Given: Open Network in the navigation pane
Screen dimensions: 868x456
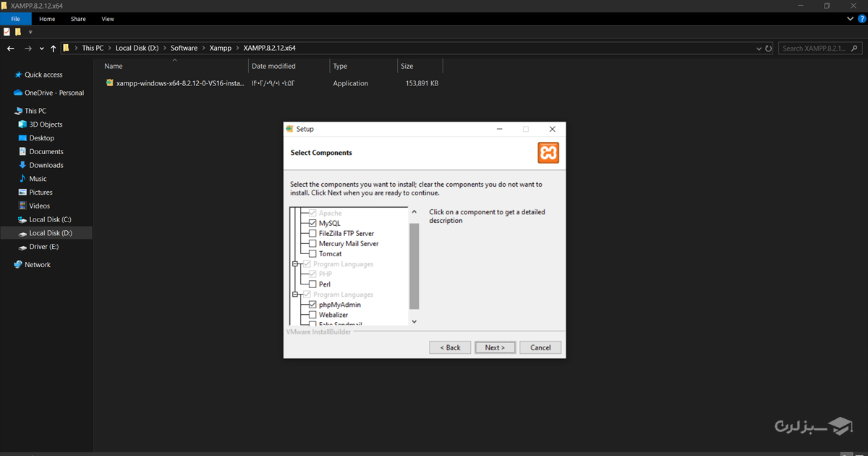Looking at the screenshot, I should [x=37, y=265].
